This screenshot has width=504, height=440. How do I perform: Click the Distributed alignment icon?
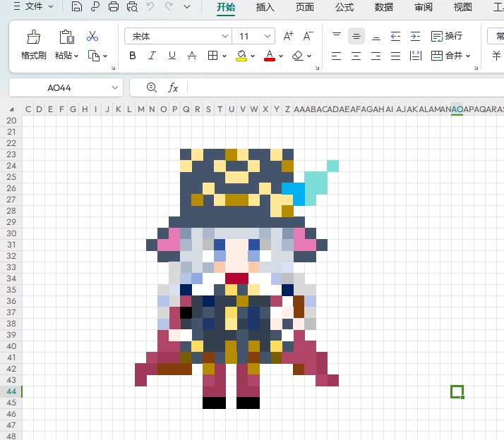pyautogui.click(x=416, y=56)
